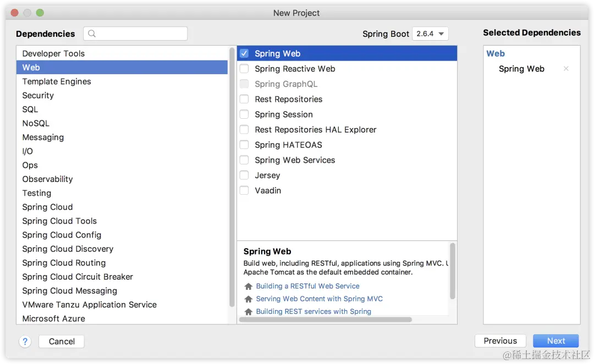
Task: Select the Testing category
Action: tap(122, 193)
